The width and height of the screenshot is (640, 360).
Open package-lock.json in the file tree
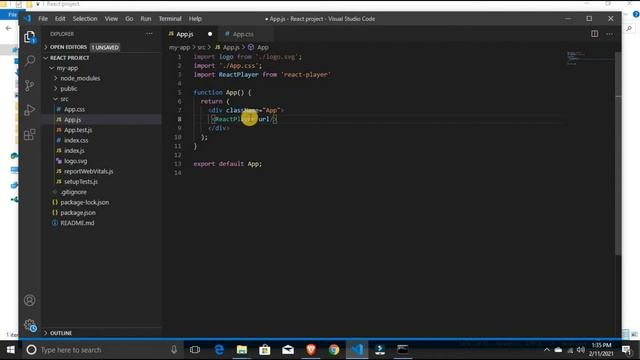tap(84, 202)
